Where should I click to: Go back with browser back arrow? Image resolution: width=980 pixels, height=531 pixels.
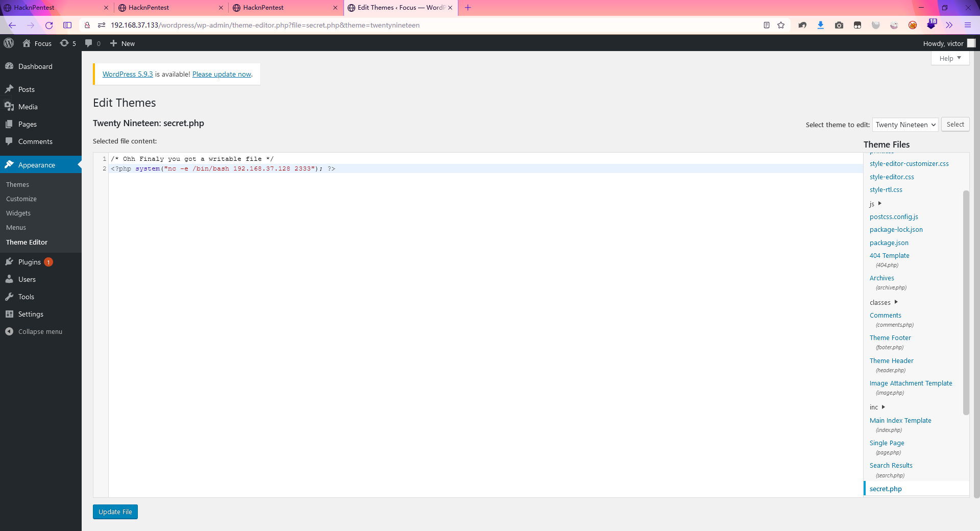pos(12,25)
